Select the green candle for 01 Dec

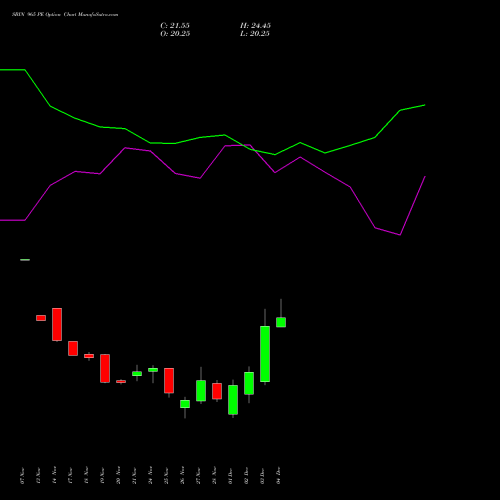click(233, 400)
